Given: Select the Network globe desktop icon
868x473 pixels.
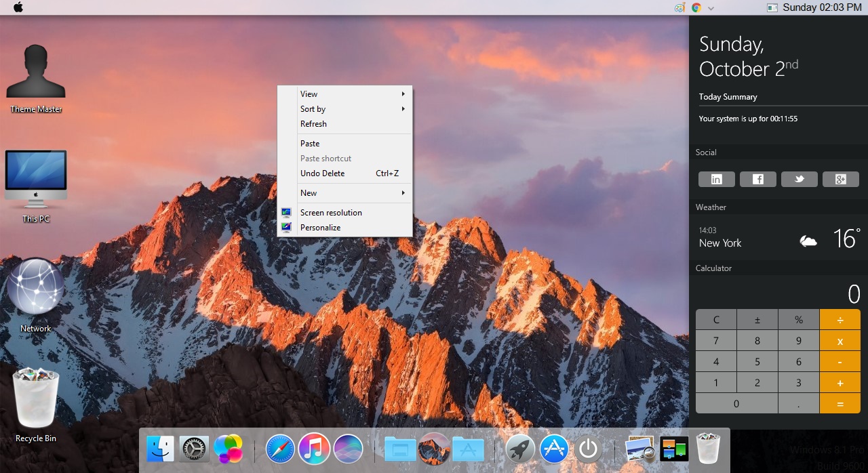Looking at the screenshot, I should coord(36,295).
